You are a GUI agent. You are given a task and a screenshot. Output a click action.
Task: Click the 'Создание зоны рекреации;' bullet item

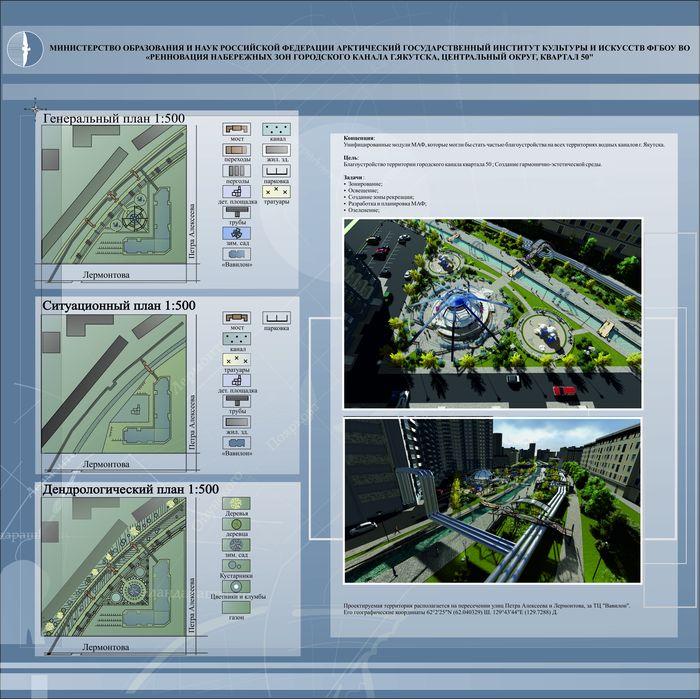click(x=379, y=197)
